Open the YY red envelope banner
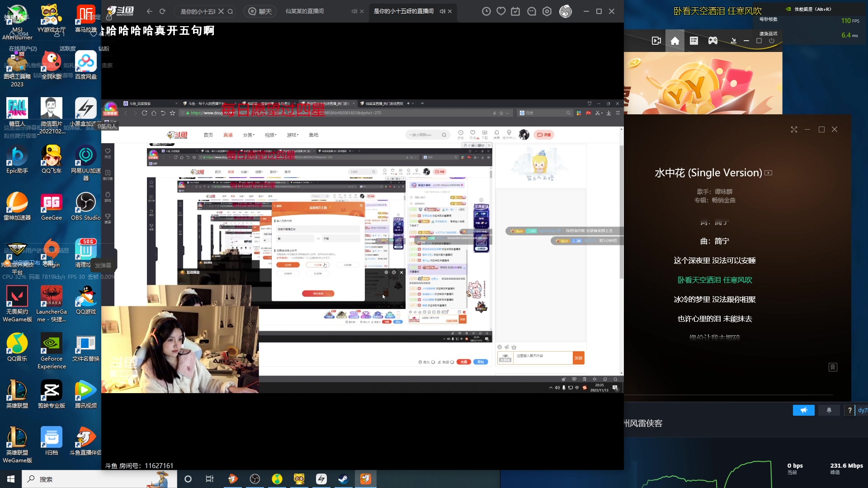Image resolution: width=868 pixels, height=488 pixels. pos(703,83)
